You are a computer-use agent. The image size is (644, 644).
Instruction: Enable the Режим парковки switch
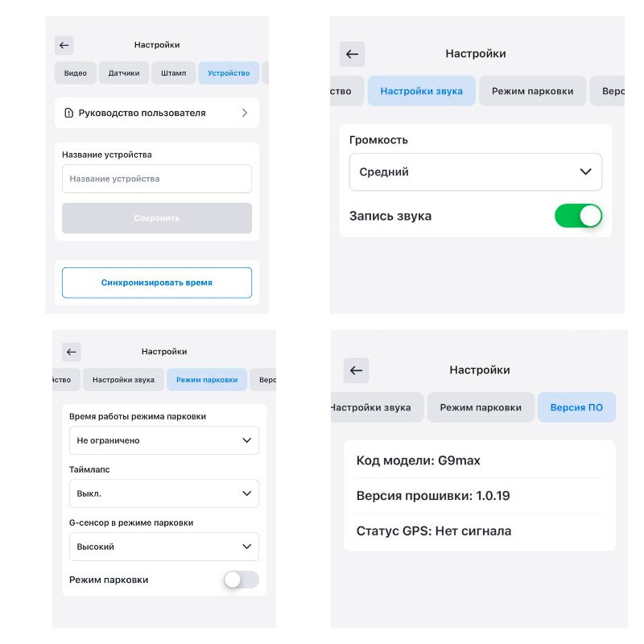[x=242, y=580]
